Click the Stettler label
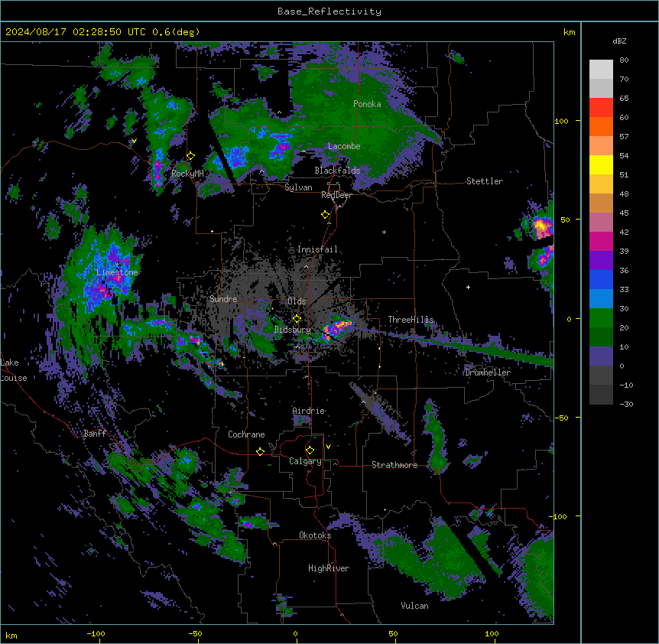 point(485,181)
